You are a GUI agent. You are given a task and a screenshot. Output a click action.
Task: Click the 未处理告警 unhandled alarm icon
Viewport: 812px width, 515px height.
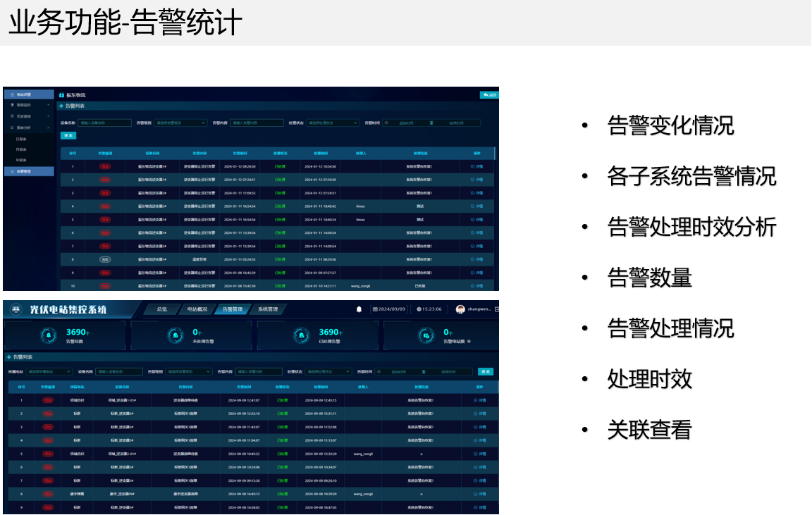coord(176,336)
